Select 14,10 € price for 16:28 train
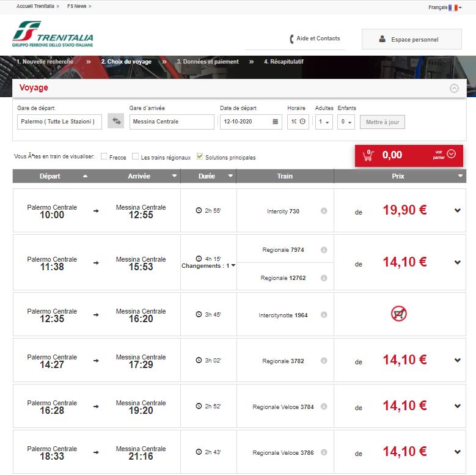The width and height of the screenshot is (476, 475). pos(405,406)
